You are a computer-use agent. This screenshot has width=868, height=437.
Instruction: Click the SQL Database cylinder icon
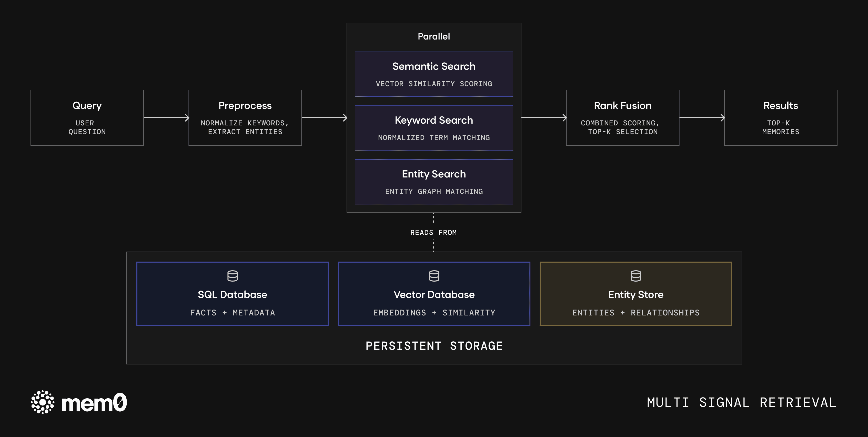(233, 276)
